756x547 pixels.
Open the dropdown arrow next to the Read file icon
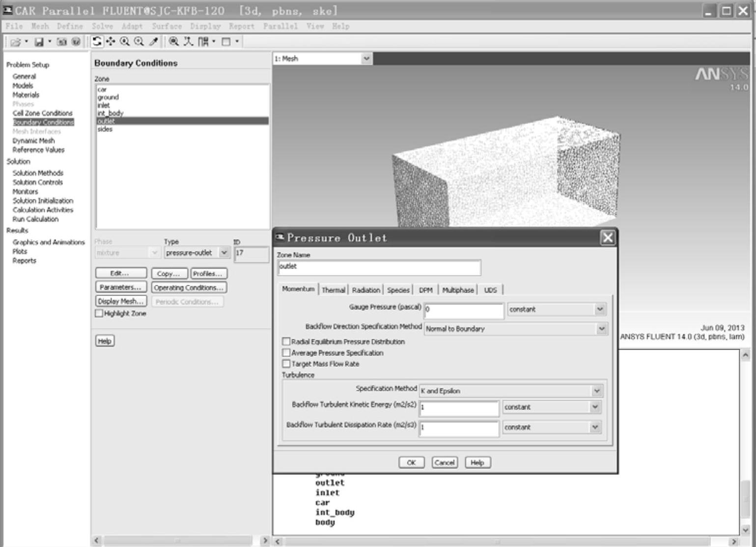pyautogui.click(x=27, y=42)
